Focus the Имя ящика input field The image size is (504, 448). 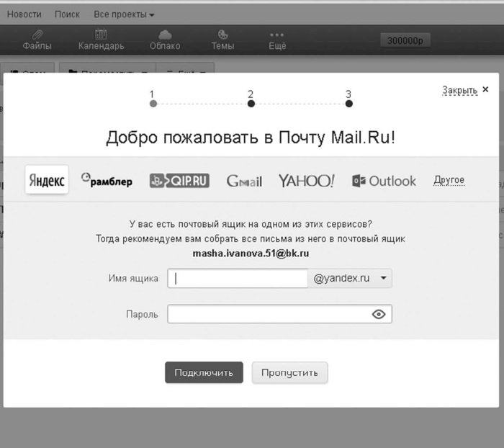[238, 278]
